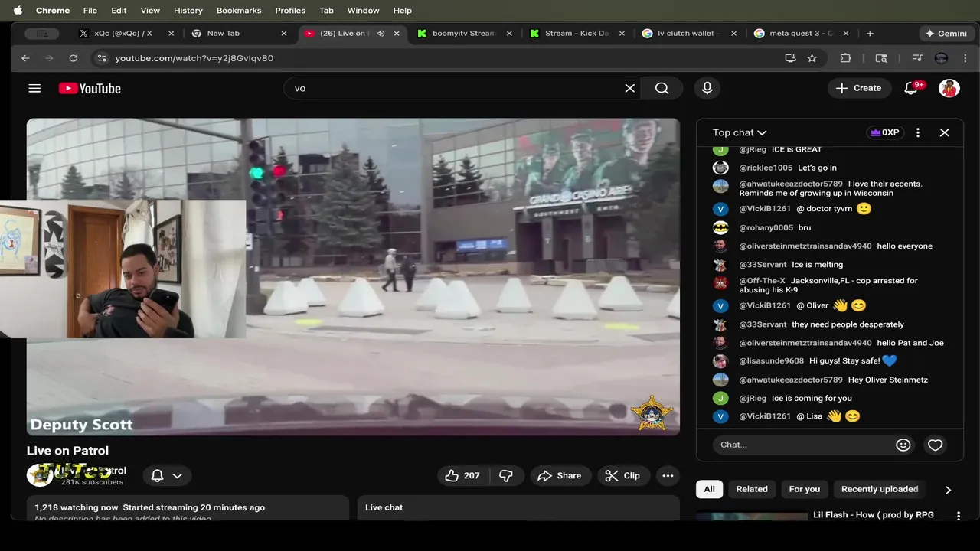Reload the YouTube page
Viewport: 980px width, 551px height.
pos(73,58)
